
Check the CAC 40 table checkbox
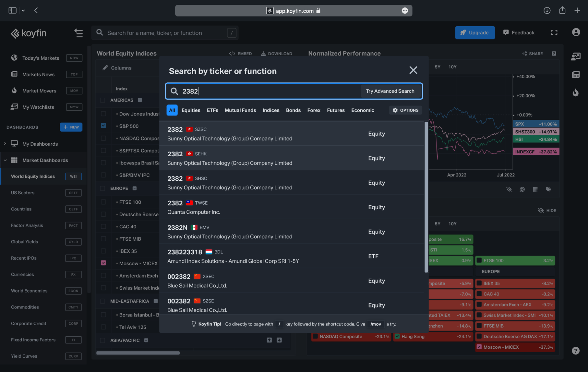tap(103, 226)
